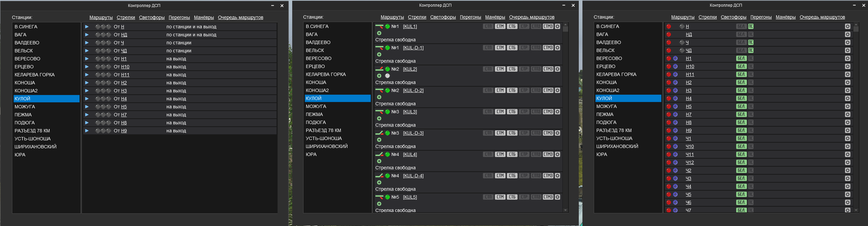Click the green status lamp for KUL-D-3

tap(387, 133)
